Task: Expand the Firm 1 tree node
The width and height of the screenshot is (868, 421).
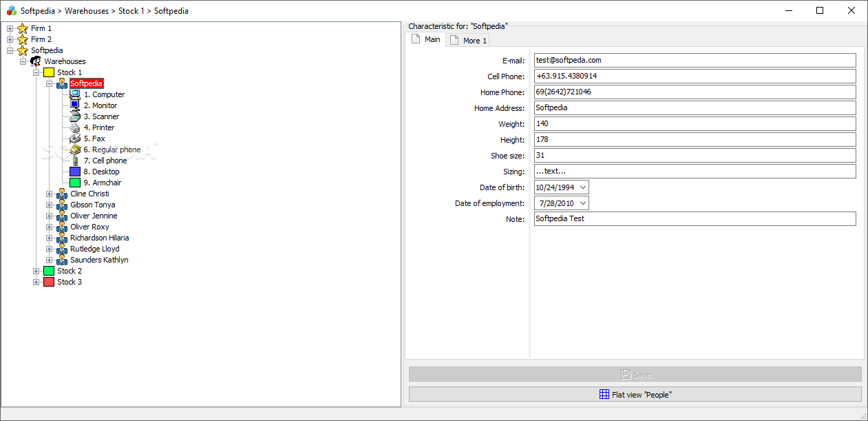Action: coord(10,28)
